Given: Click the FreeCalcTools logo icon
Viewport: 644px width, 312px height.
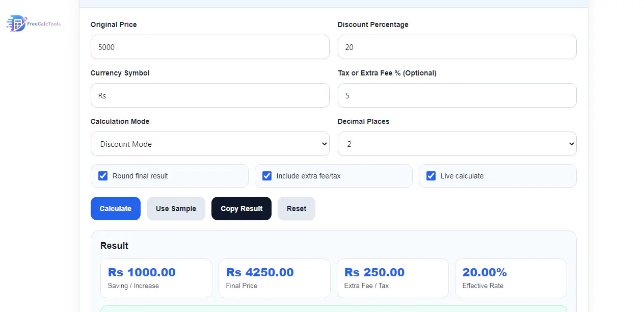Looking at the screenshot, I should 16,23.
